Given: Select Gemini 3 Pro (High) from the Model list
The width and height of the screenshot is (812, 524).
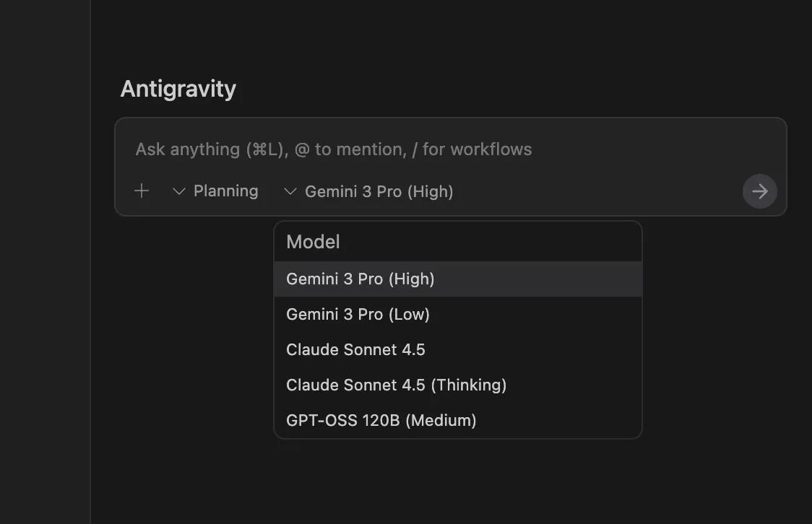Looking at the screenshot, I should click(x=360, y=279).
